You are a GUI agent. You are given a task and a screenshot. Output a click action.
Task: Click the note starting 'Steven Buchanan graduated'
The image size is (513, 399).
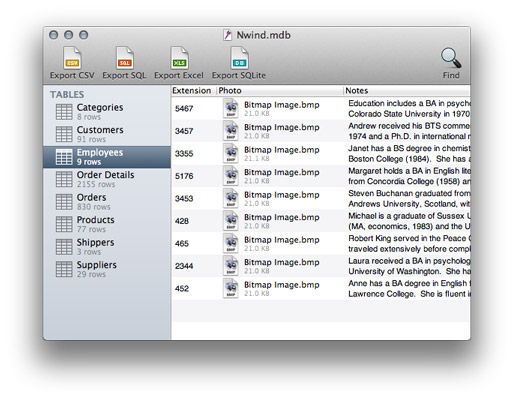409,199
